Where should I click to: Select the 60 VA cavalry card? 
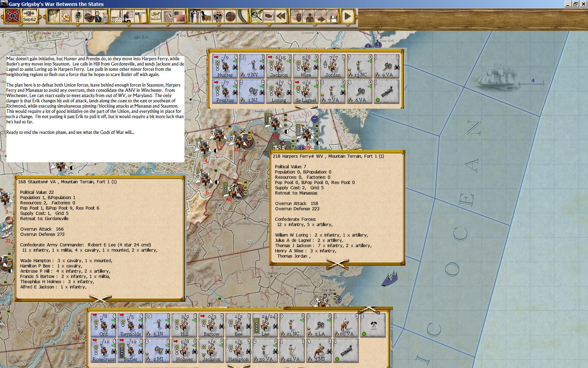[346, 325]
